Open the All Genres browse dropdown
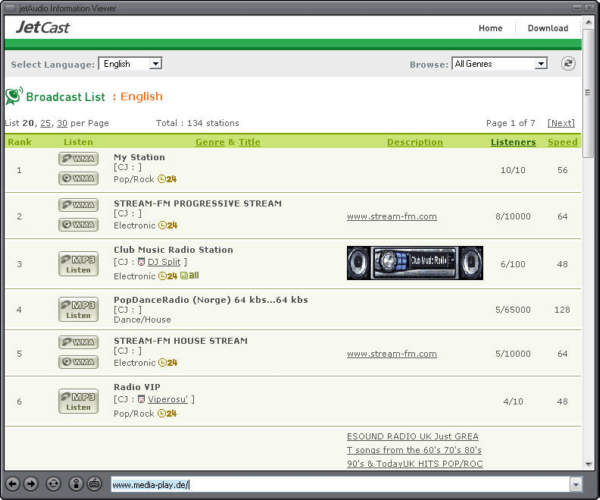The image size is (600, 500). pos(499,64)
